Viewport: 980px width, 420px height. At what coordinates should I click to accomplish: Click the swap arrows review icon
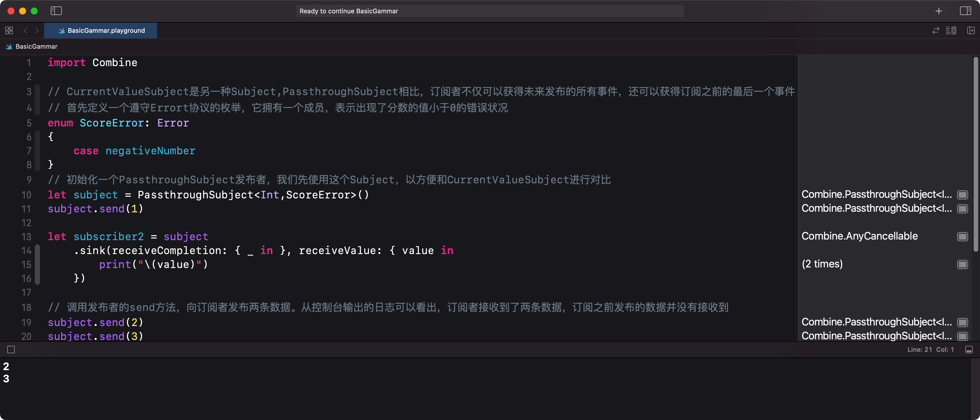click(935, 30)
